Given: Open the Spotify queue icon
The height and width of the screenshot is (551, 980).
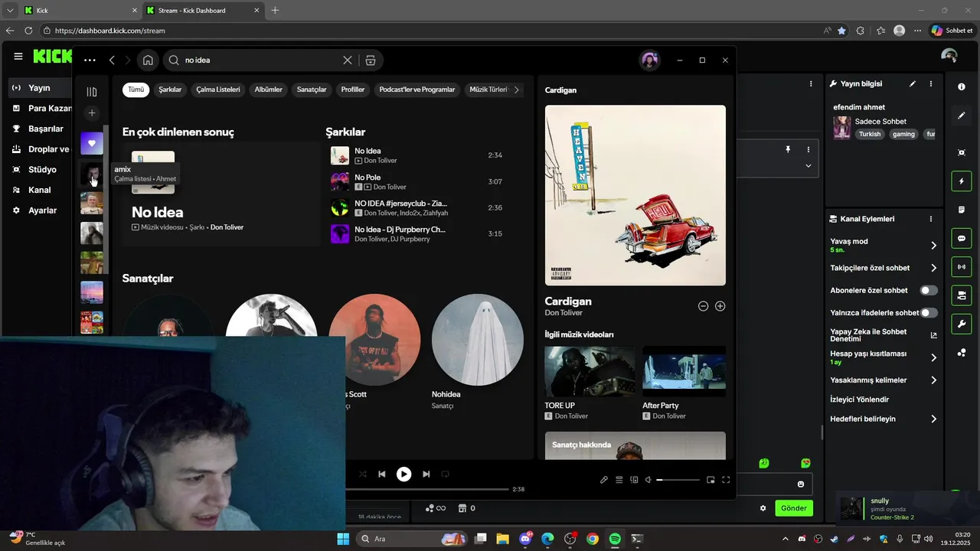Looking at the screenshot, I should [x=619, y=480].
